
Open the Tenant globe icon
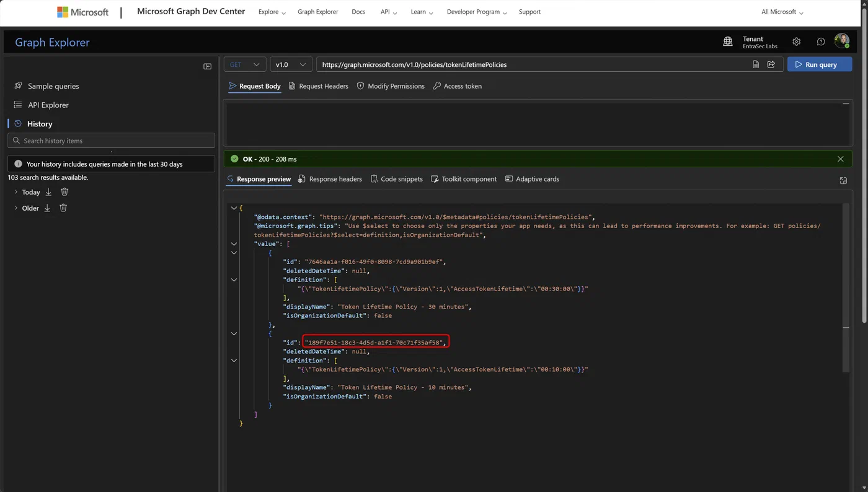(728, 42)
